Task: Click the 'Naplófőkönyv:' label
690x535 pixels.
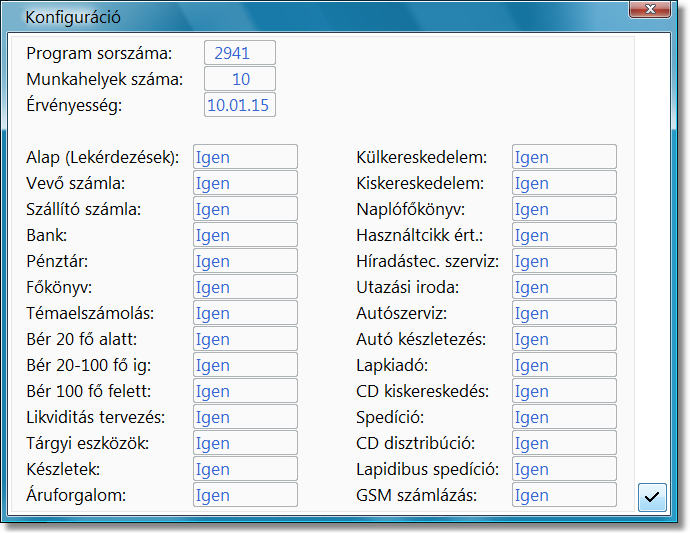Action: click(411, 209)
